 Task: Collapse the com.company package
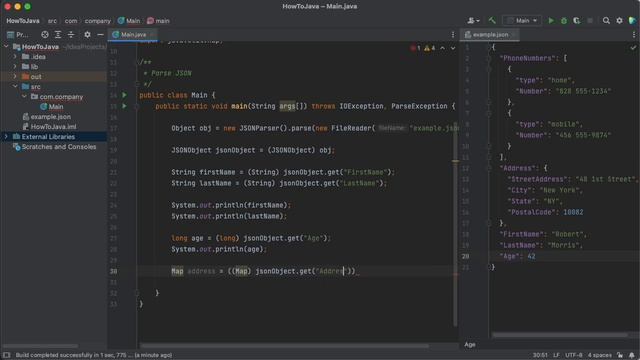click(x=24, y=97)
